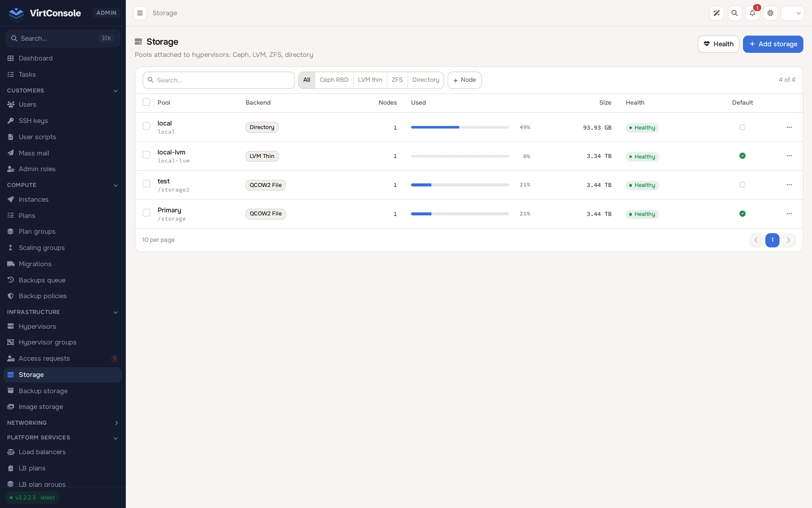Check the local-lvm pool row checkbox
This screenshot has height=508, width=812.
tap(146, 155)
